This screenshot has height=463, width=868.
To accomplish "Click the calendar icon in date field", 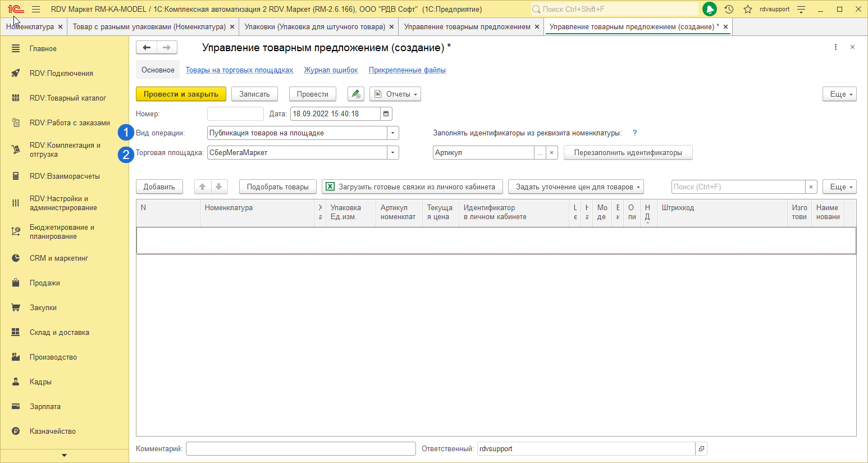I will pos(386,114).
